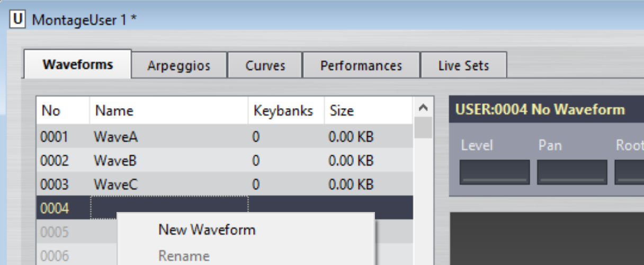Select waveform slot 0005
The height and width of the screenshot is (265, 644).
click(55, 232)
